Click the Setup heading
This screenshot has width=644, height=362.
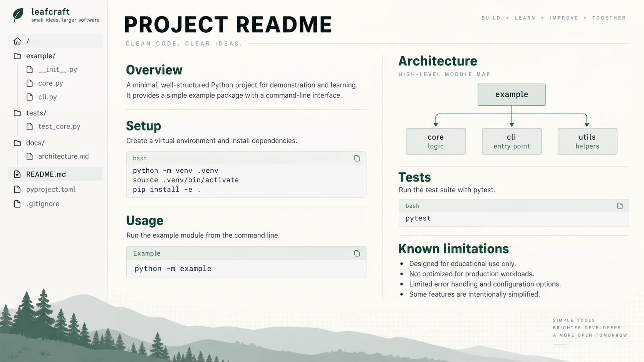click(144, 126)
